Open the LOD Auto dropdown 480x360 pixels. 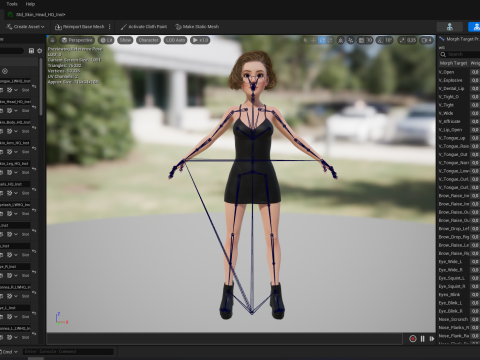tap(175, 40)
